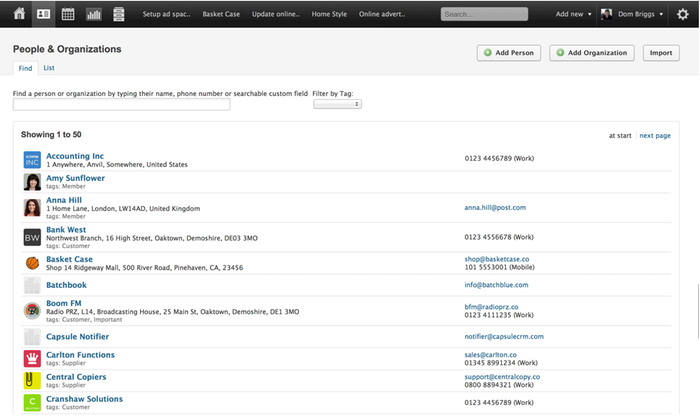Click the Batchbook placeholder building icon
The width and height of the screenshot is (700, 419).
pyautogui.click(x=32, y=285)
